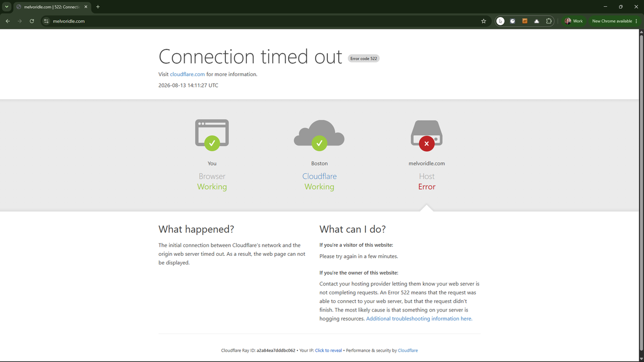Click the Boston location label
The width and height of the screenshot is (644, 362).
pyautogui.click(x=319, y=163)
